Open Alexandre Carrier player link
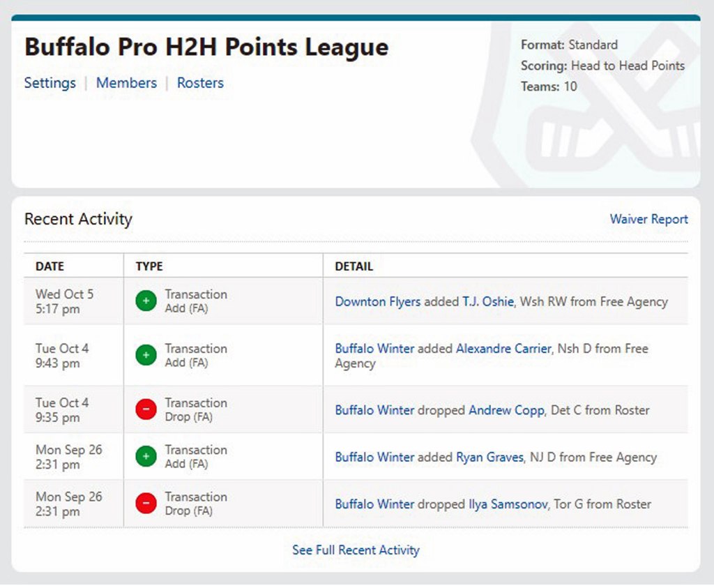This screenshot has height=588, width=714. click(503, 348)
